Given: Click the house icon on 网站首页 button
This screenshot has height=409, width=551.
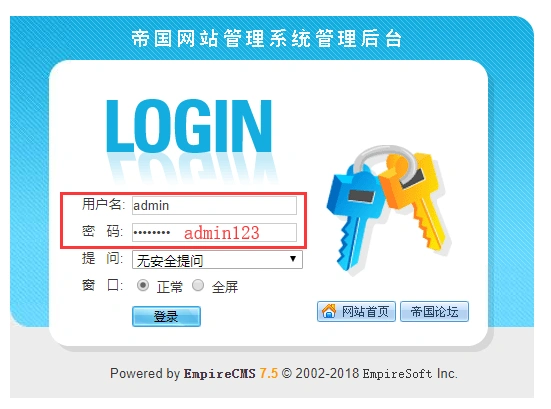Looking at the screenshot, I should click(329, 311).
